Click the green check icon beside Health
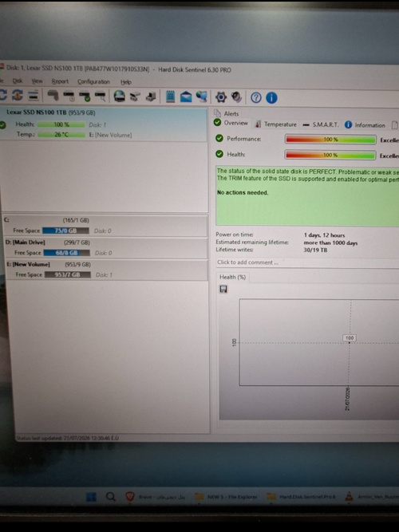 coord(219,154)
